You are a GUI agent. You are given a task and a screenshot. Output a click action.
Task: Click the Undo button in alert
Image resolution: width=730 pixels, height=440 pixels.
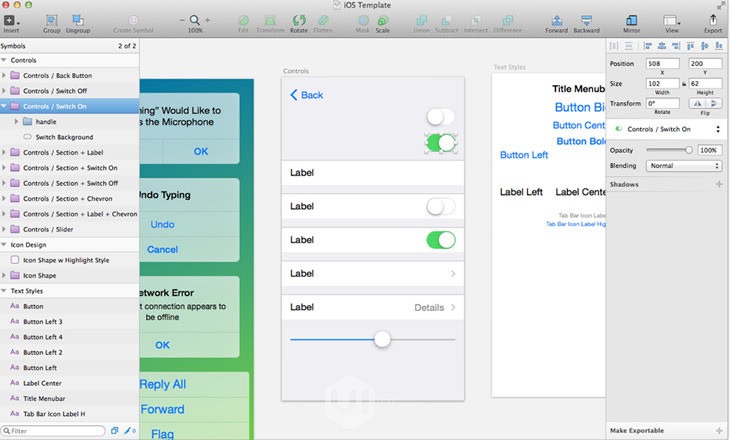coord(162,224)
